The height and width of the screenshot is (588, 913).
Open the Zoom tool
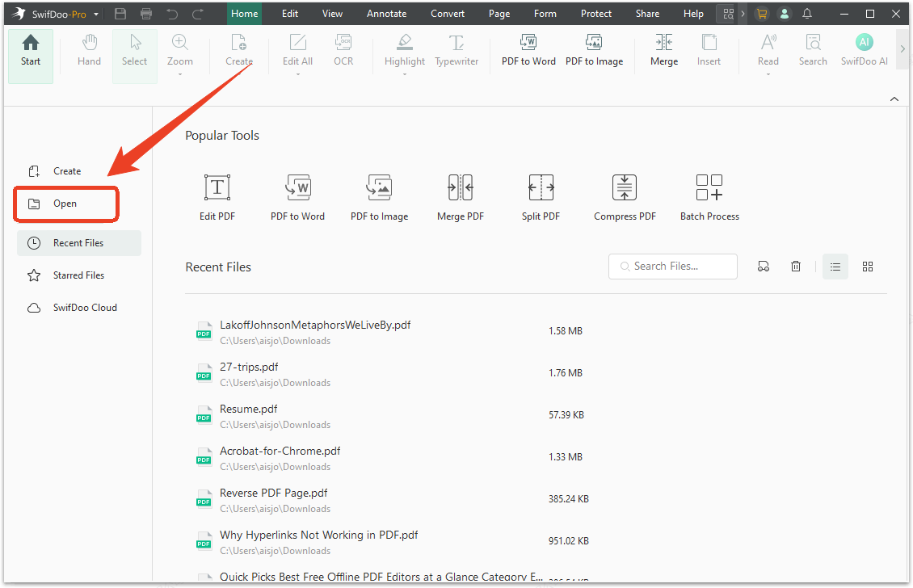tap(180, 50)
